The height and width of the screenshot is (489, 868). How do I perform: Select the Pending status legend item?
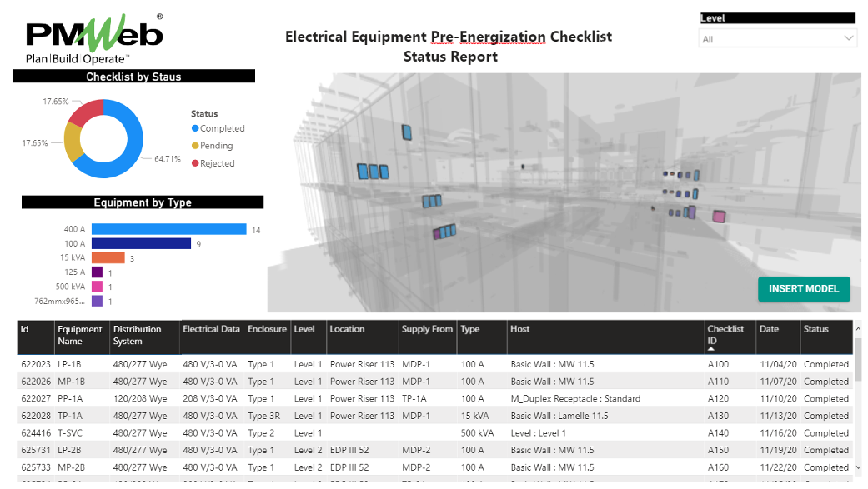pos(215,146)
